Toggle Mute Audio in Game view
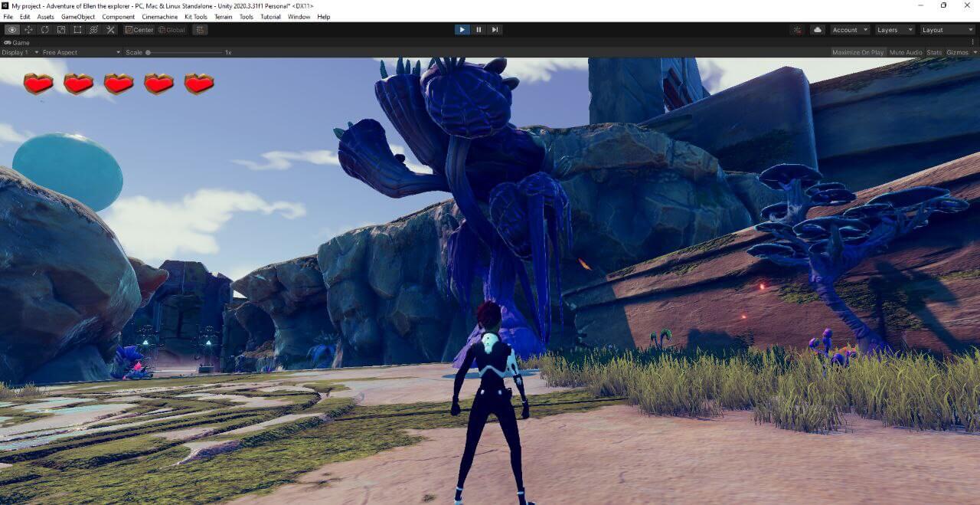The width and height of the screenshot is (980, 505). click(x=905, y=52)
